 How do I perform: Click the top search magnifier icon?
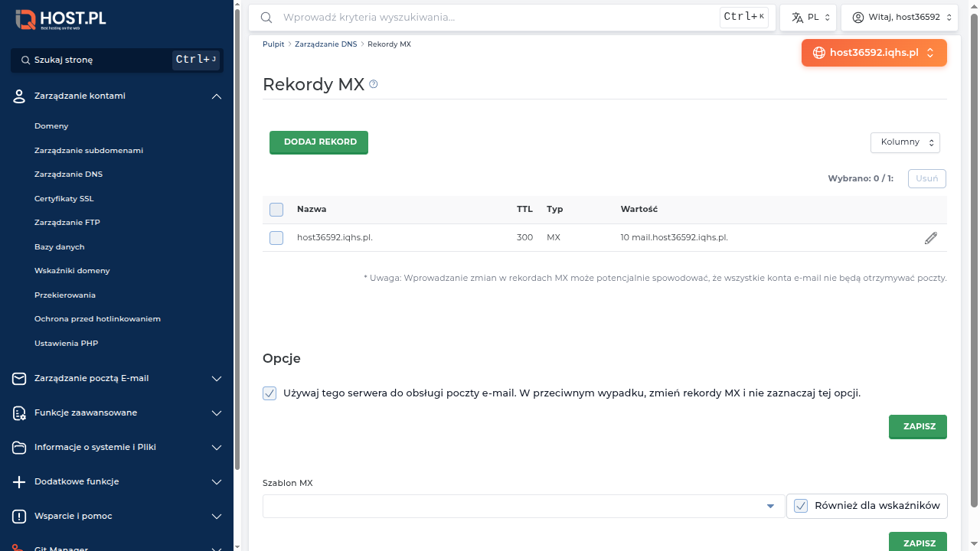pyautogui.click(x=266, y=17)
